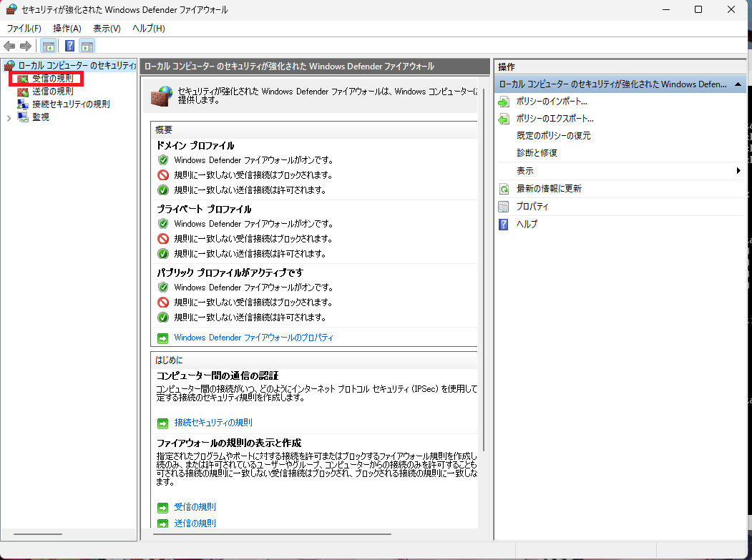Click the root firewall icon in tree

click(9, 66)
